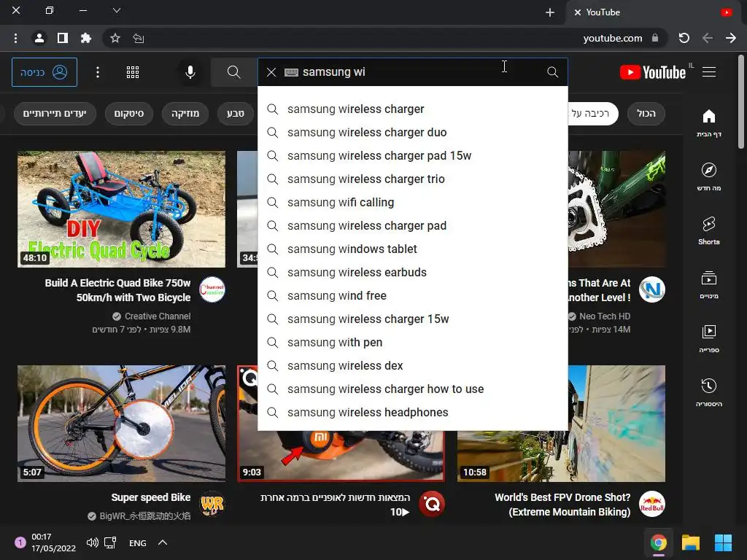This screenshot has width=747, height=560.
Task: Choose suggestion samsung wifi calling
Action: [x=413, y=203]
